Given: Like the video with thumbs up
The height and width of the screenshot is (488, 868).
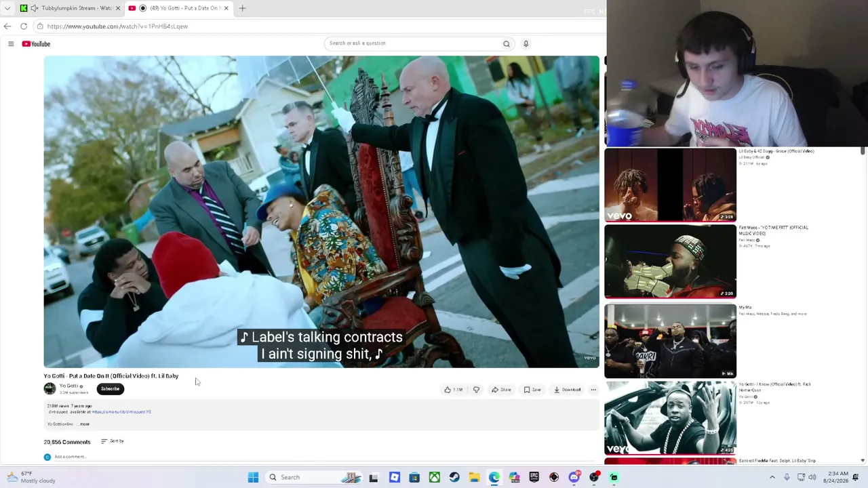Looking at the screenshot, I should (453, 390).
